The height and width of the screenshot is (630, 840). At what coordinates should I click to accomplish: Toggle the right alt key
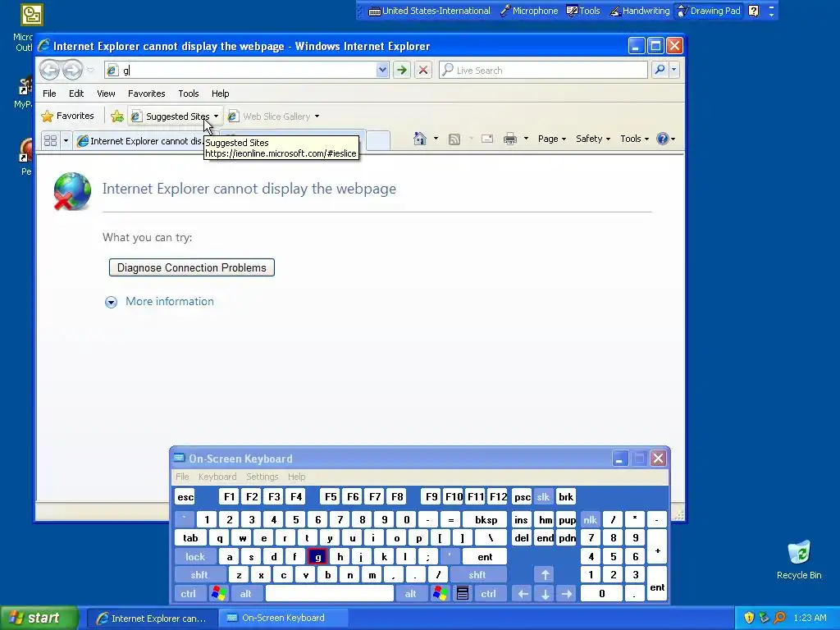click(410, 594)
